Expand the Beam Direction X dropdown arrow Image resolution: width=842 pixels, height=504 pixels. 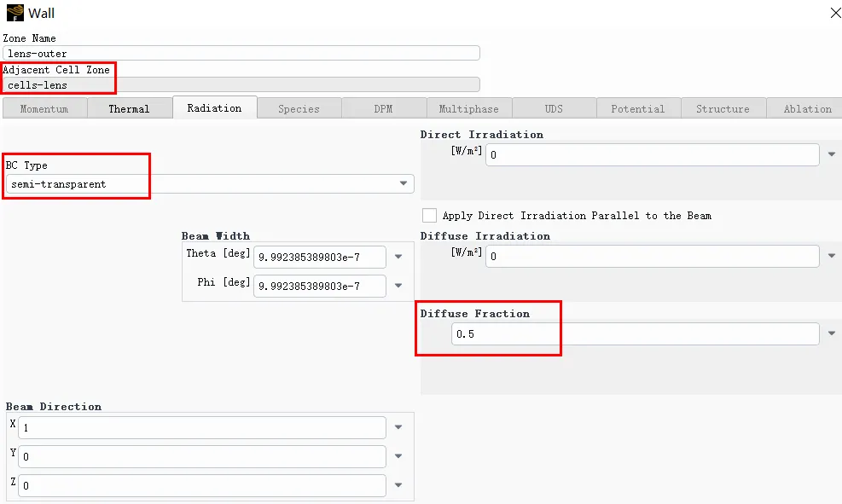pos(398,427)
